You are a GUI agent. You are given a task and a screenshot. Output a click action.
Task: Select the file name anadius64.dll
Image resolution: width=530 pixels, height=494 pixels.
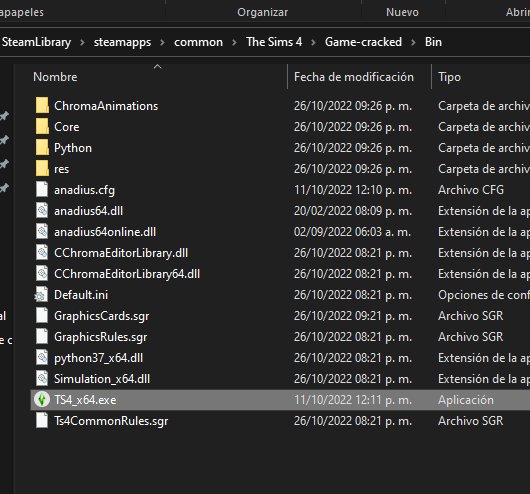pos(89,211)
